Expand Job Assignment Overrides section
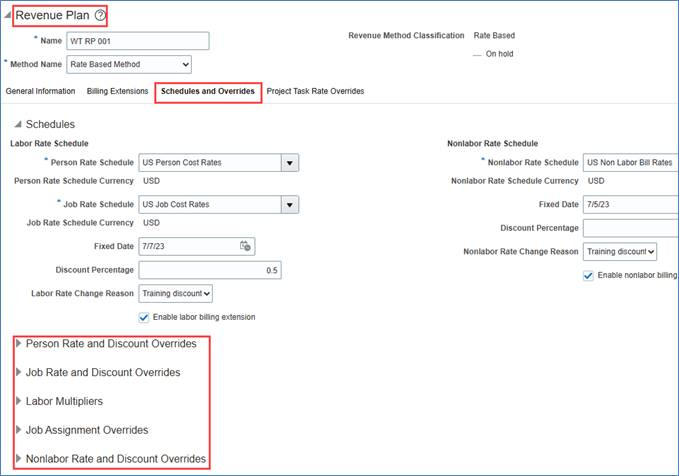Screen dimensions: 679x476 [x=19, y=430]
